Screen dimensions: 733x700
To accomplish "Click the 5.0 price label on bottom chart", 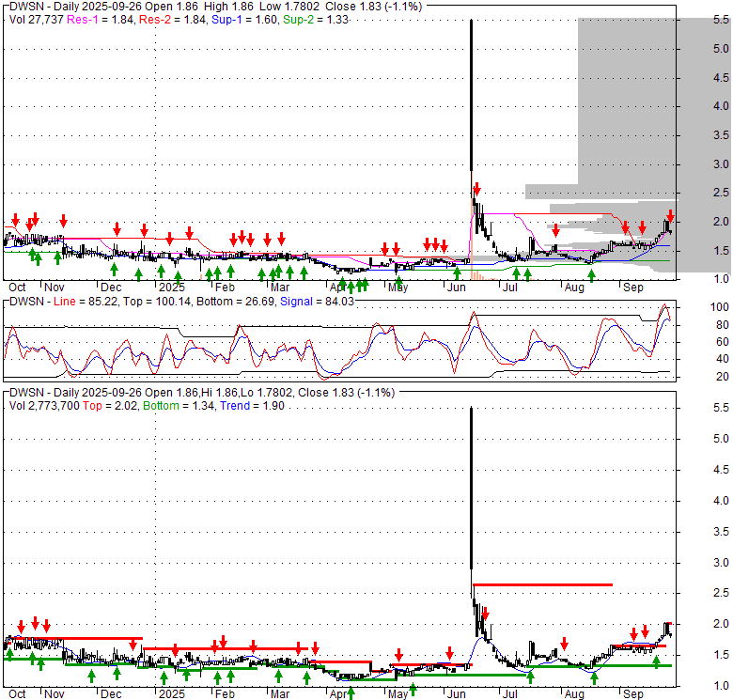I will coord(721,439).
